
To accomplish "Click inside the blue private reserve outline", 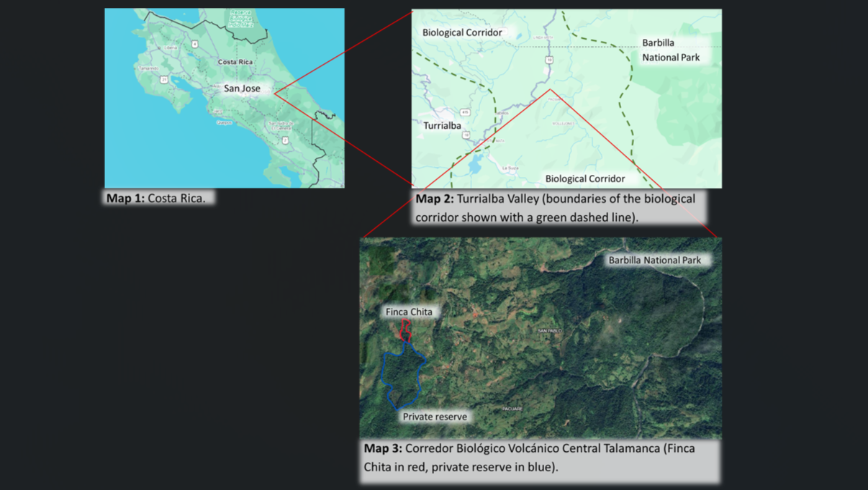I will [x=402, y=374].
